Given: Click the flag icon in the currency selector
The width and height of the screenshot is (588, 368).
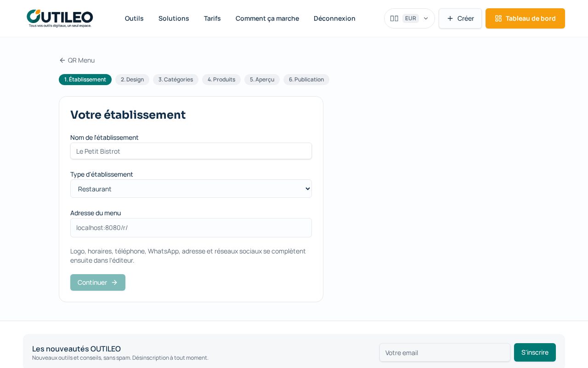Looking at the screenshot, I should tap(394, 18).
